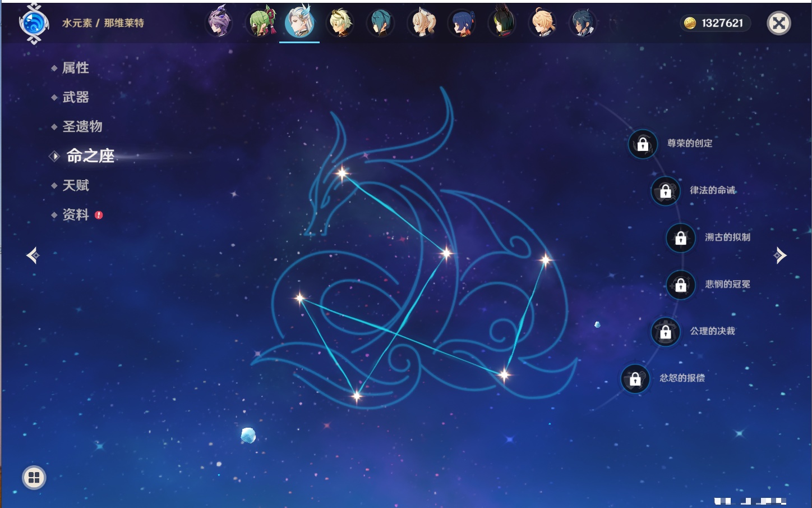
Task: Go to next character with right arrow
Action: [780, 255]
